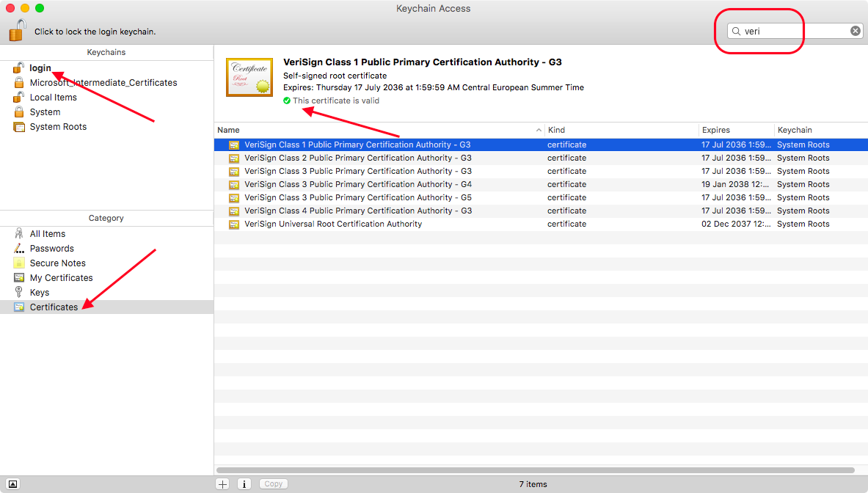Select 'VeriSign Class 2 Public Primary Certification Authority - G3' row name
Viewport: 868px width, 493px height.
pyautogui.click(x=358, y=158)
